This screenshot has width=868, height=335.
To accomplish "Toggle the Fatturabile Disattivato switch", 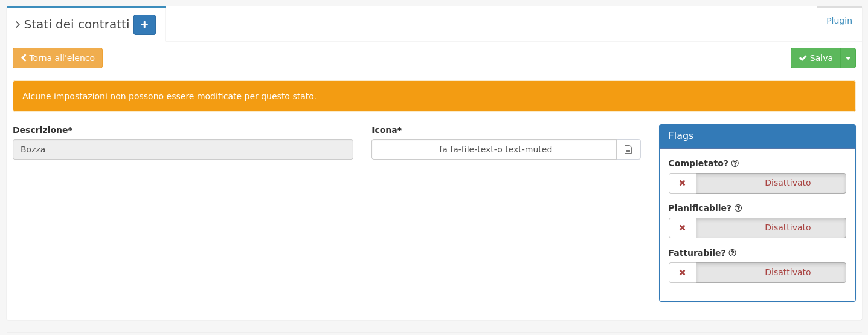I will point(771,273).
